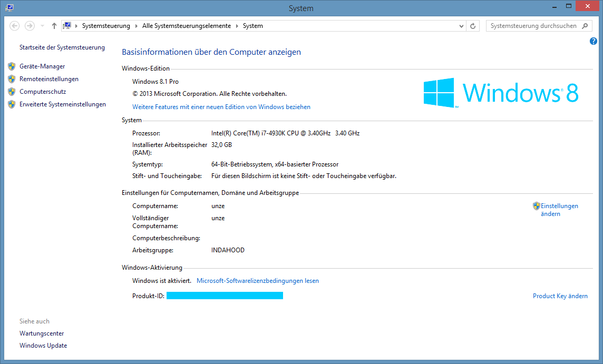This screenshot has height=364, width=603.
Task: Click Product Key ändern link
Action: pyautogui.click(x=560, y=296)
